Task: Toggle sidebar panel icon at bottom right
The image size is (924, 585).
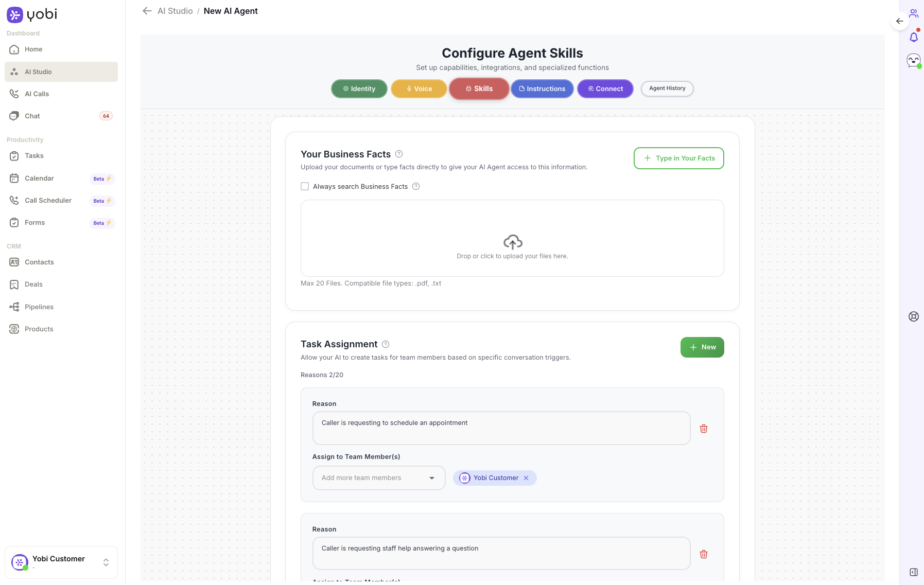Action: point(914,572)
